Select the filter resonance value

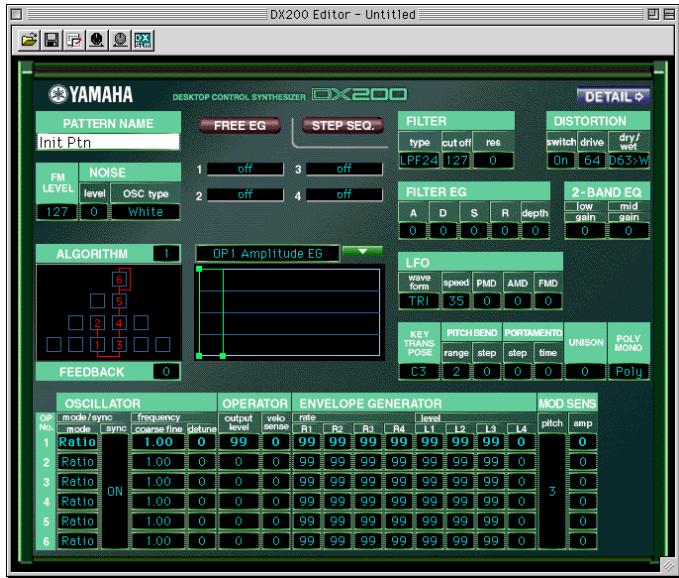[x=493, y=161]
